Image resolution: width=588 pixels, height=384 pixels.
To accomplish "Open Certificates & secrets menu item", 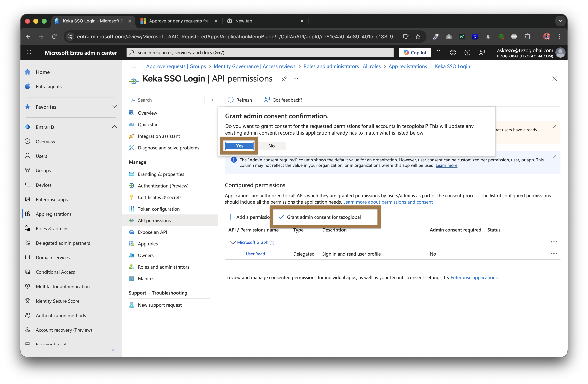I will [x=159, y=197].
